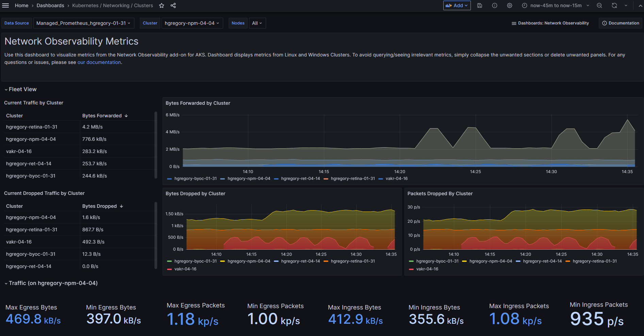644x336 pixels.
Task: Toggle hgregory-byoc-01-31 series in Bytes Forwarded legend
Action: (x=195, y=179)
